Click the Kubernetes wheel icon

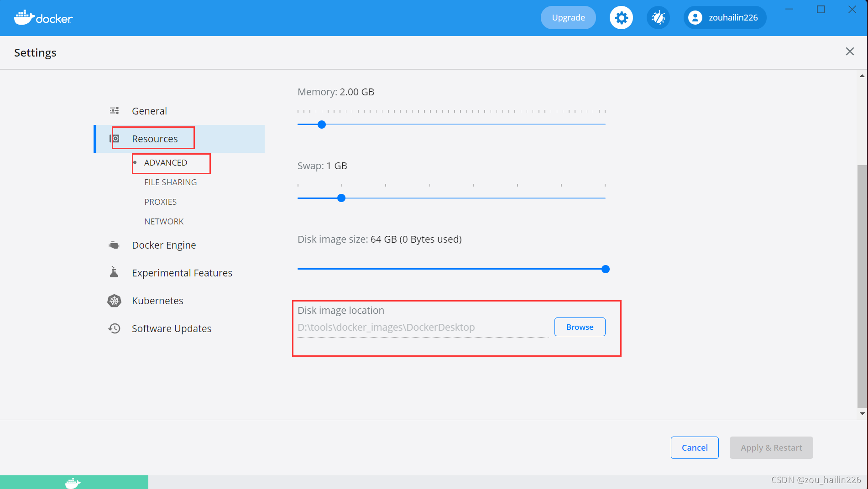[x=114, y=301]
